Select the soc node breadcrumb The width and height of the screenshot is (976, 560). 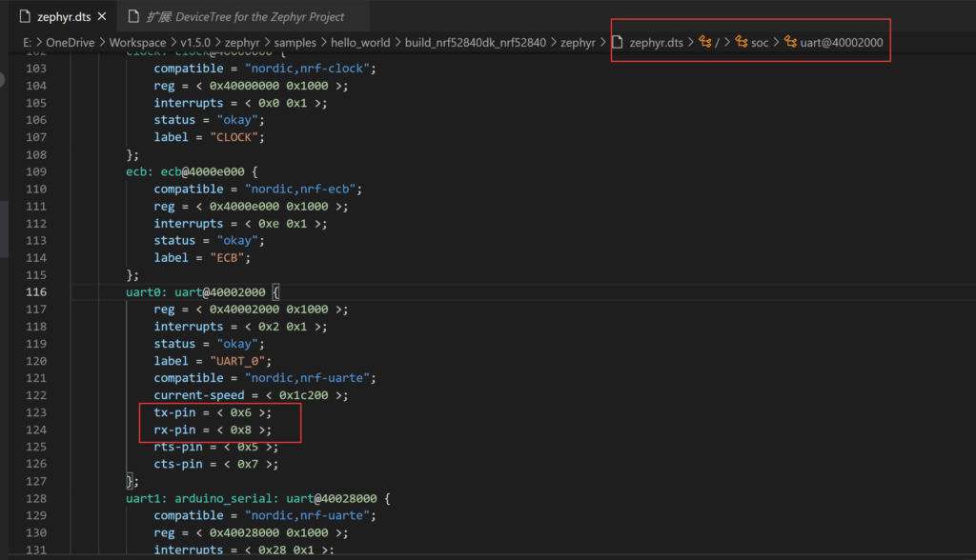[760, 43]
